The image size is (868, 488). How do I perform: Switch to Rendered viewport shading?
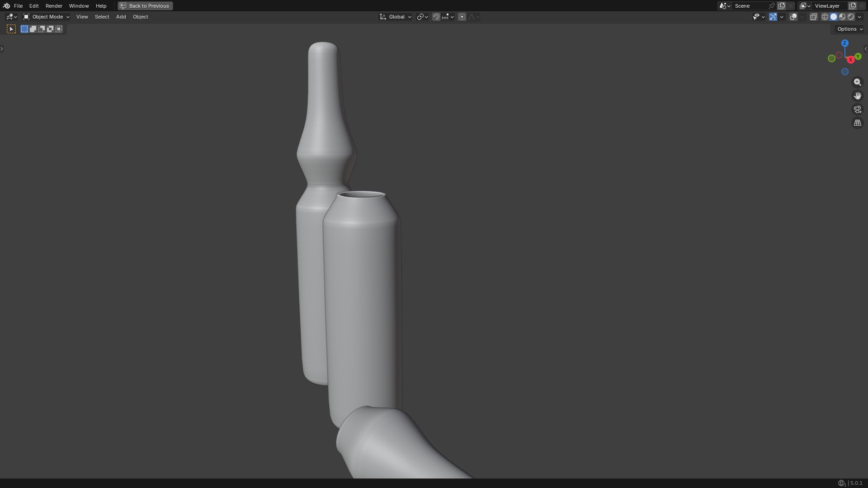[851, 17]
